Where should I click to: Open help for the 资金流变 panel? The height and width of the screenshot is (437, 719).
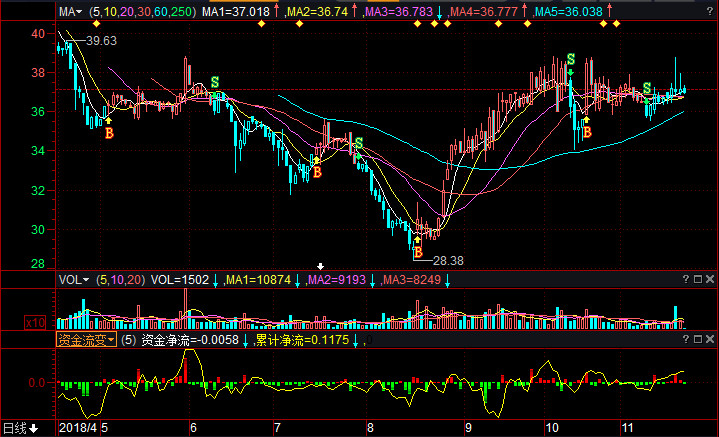[686, 339]
